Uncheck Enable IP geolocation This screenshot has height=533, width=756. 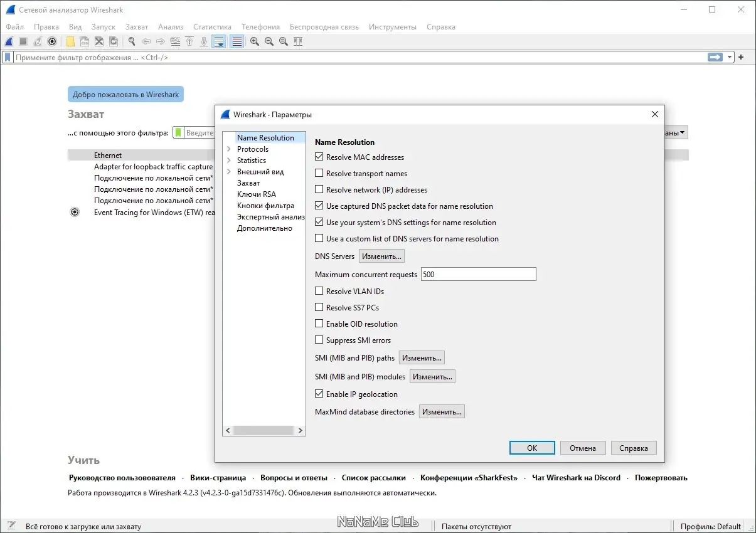[x=319, y=394]
